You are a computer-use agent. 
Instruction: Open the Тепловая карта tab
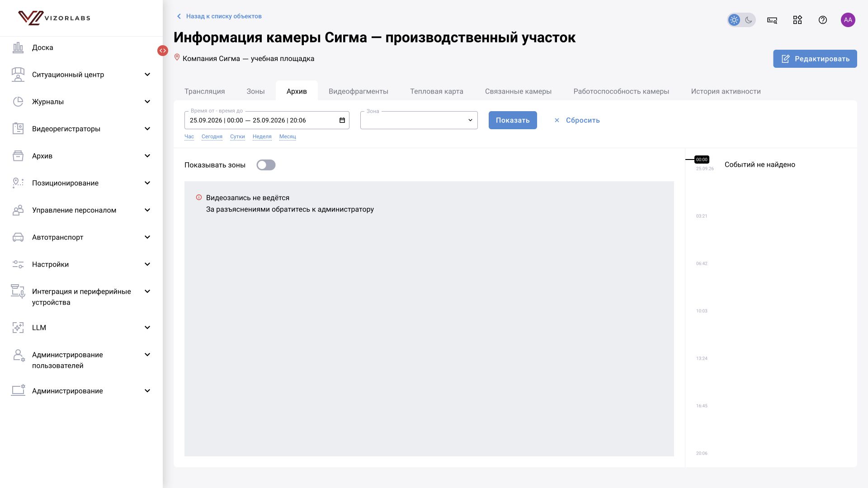[x=437, y=91]
